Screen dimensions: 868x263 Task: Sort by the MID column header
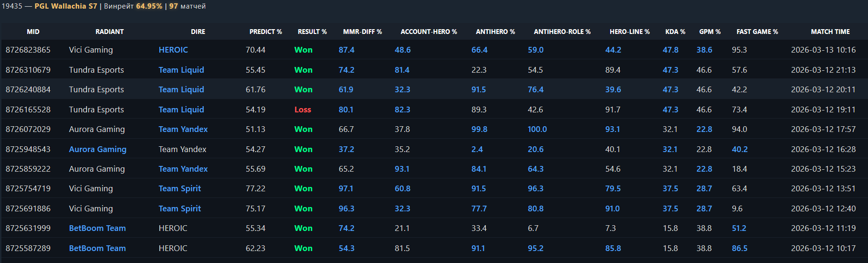(x=33, y=32)
